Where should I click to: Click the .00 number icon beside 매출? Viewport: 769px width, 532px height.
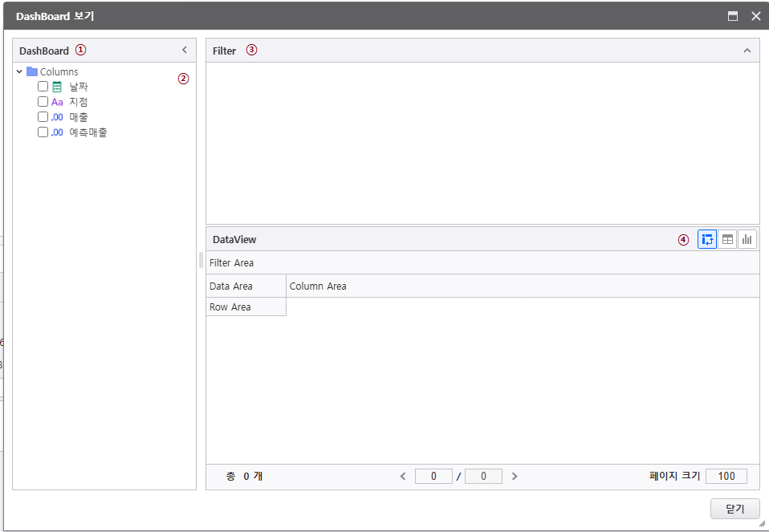(x=57, y=117)
